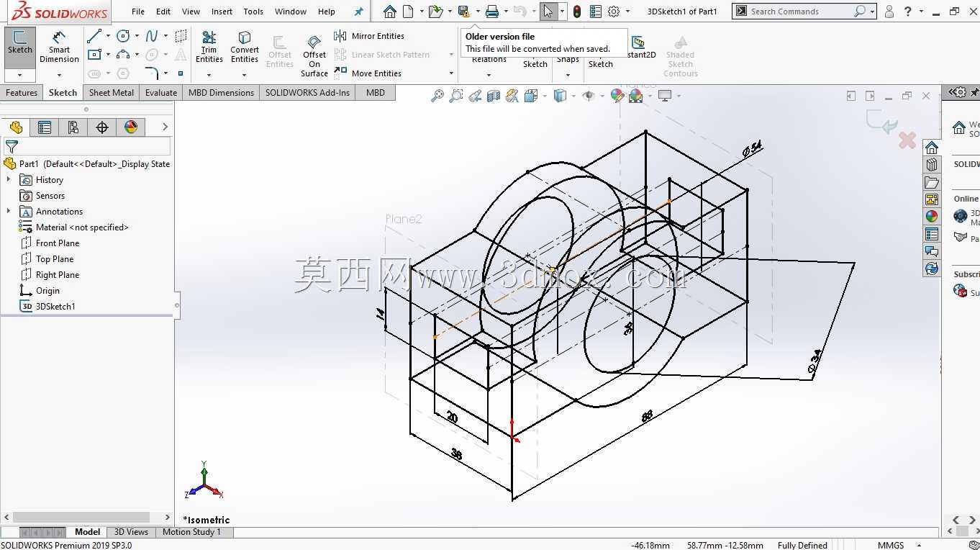Select 3DSketch1 in the feature tree

click(55, 306)
